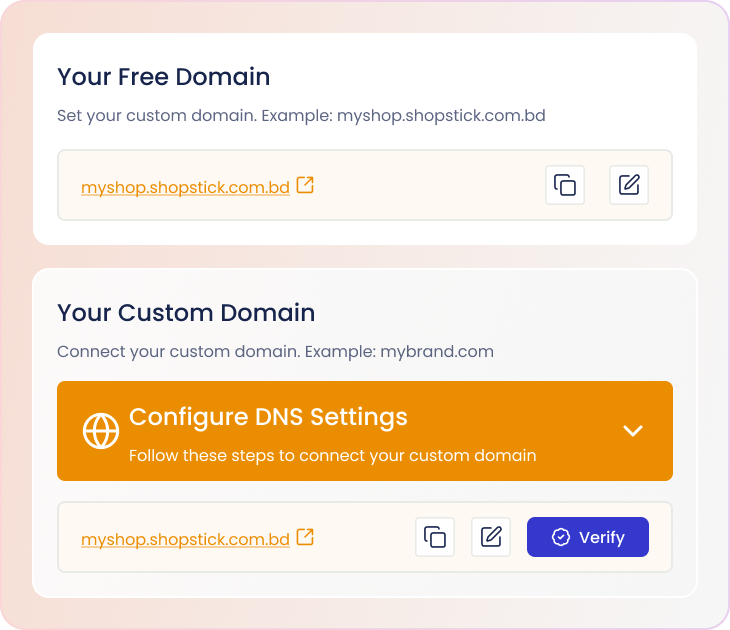730x630 pixels.
Task: Click external-link icon beside free domain
Action: (x=305, y=185)
